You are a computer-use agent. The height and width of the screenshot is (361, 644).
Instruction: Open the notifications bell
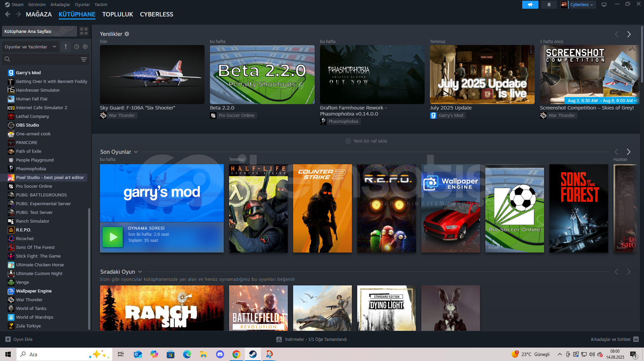(x=549, y=5)
